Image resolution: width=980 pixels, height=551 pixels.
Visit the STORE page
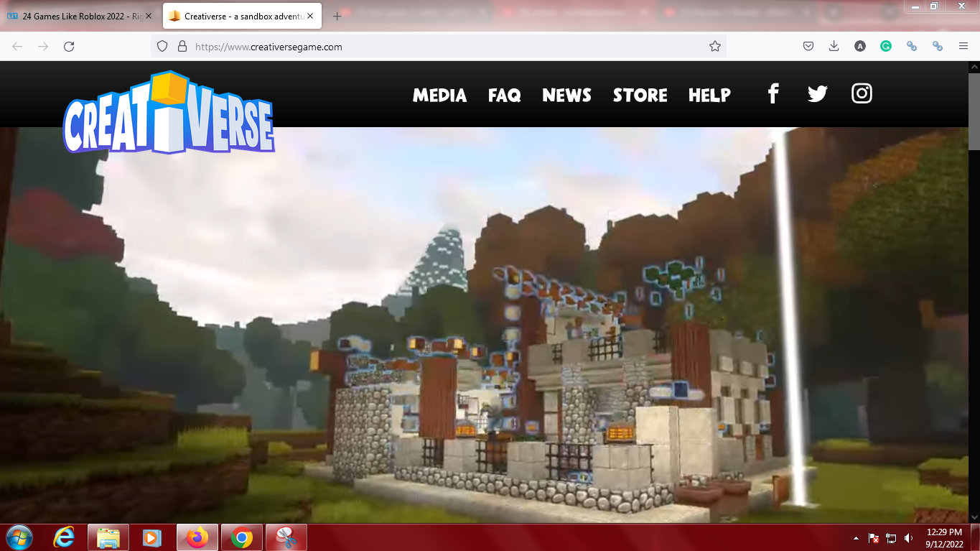pyautogui.click(x=640, y=96)
